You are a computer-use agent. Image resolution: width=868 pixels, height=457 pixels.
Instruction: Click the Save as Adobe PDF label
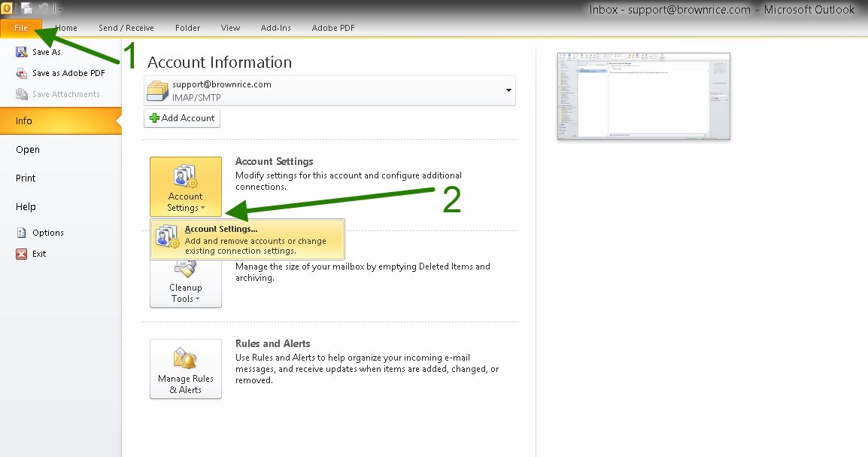(68, 73)
